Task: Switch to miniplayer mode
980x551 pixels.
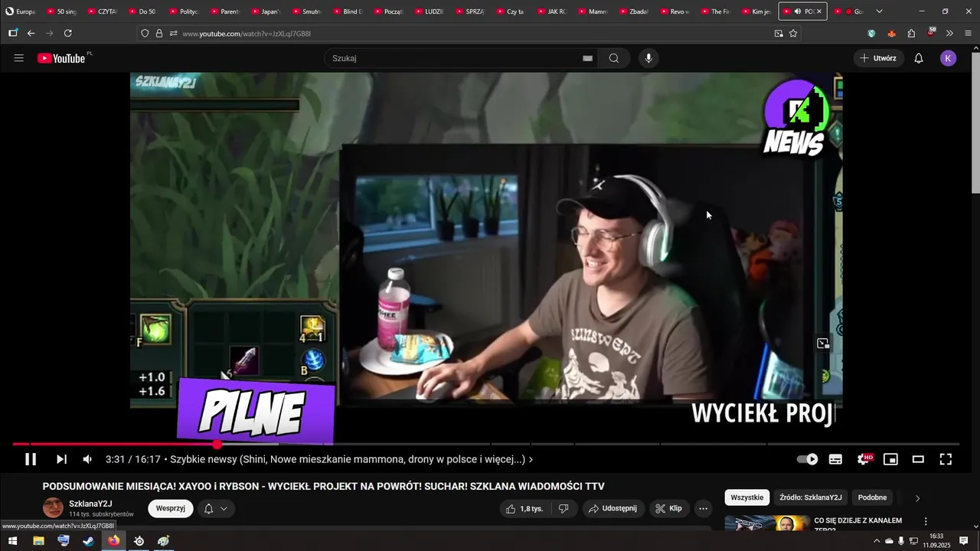Action: pyautogui.click(x=890, y=459)
